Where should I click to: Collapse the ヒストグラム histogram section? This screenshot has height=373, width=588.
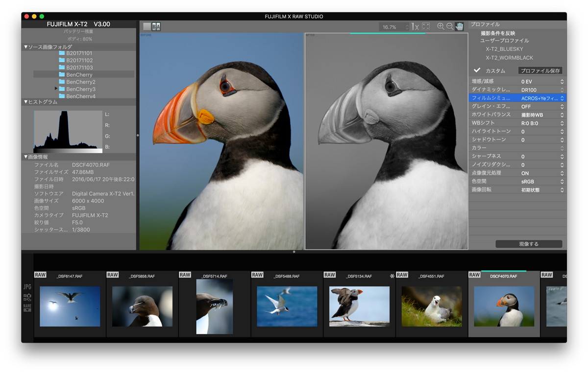pyautogui.click(x=26, y=102)
